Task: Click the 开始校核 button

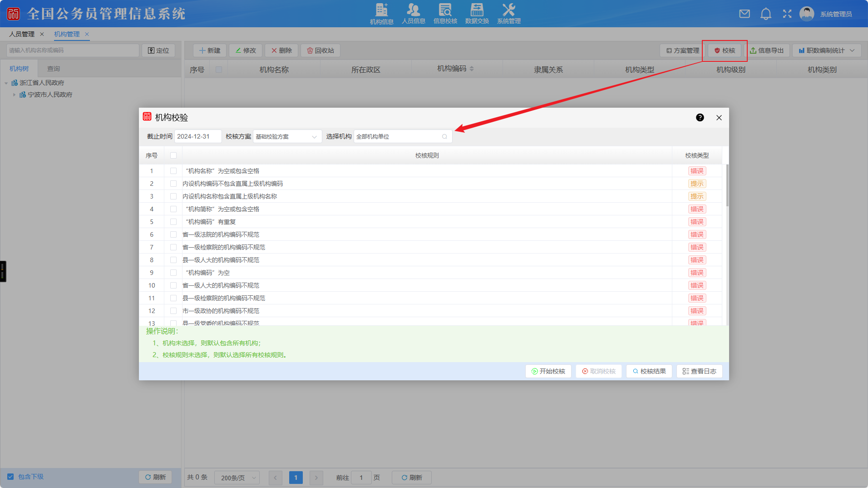Action: coord(548,371)
